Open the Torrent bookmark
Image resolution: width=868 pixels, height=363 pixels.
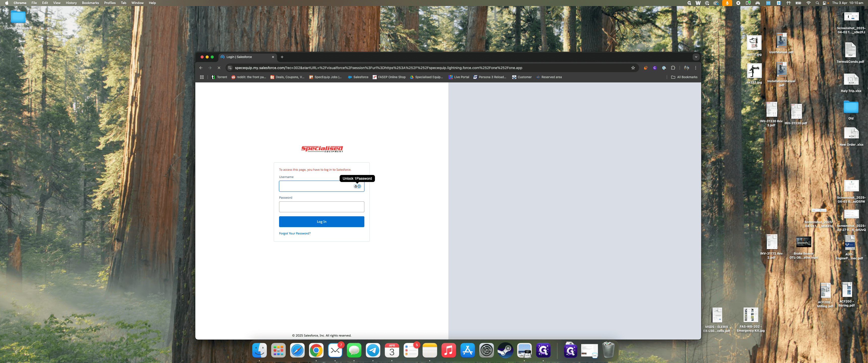coord(219,77)
